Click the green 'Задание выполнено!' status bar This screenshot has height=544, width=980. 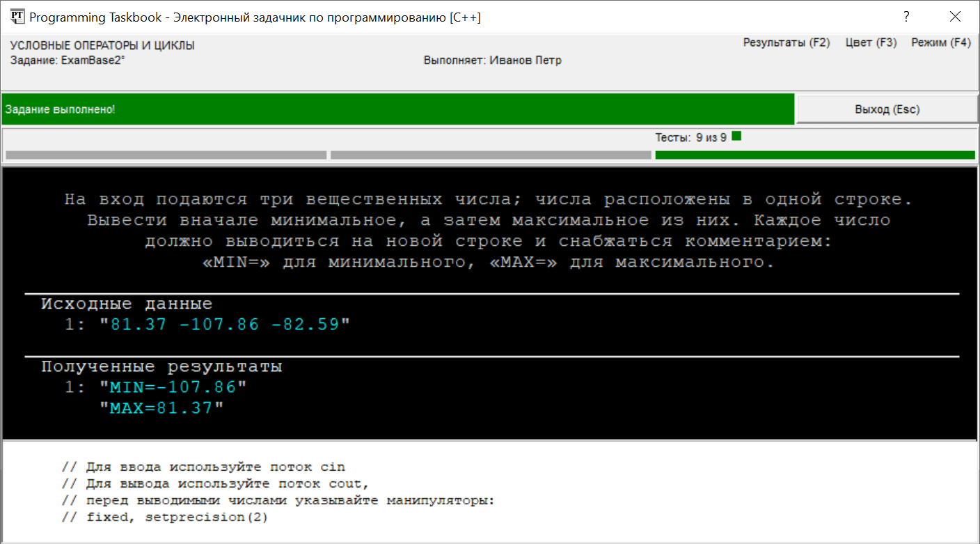click(397, 109)
